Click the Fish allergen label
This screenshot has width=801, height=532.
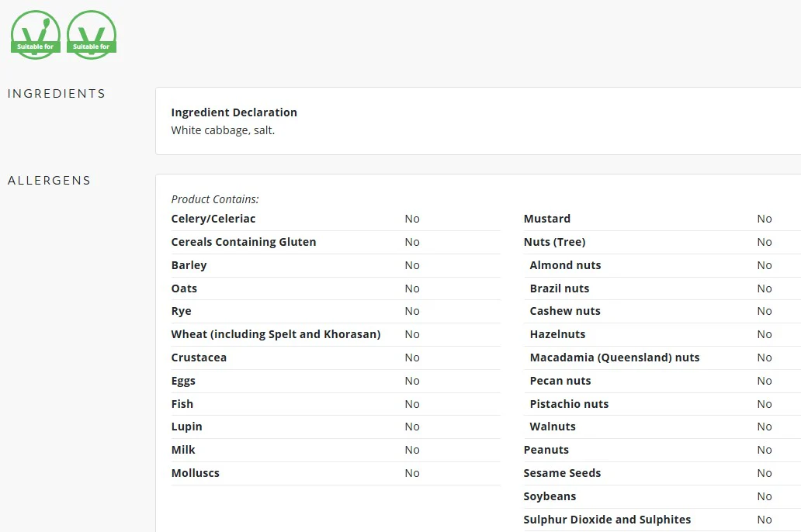click(182, 404)
